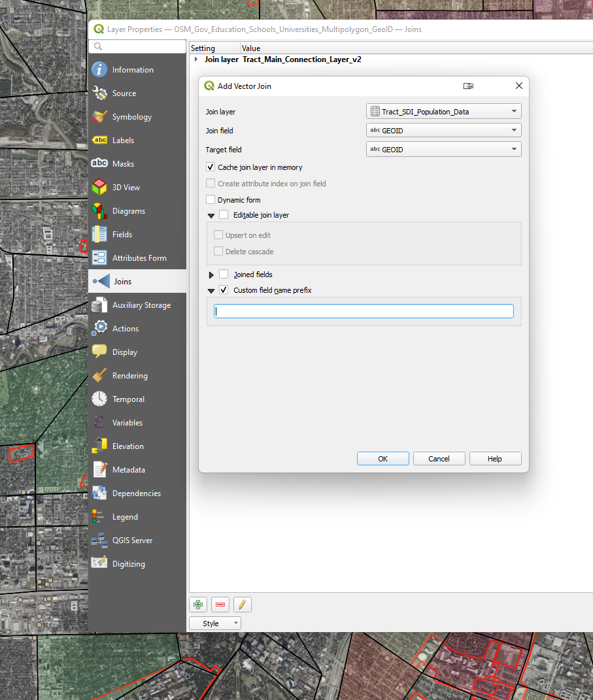Screen dimensions: 593x700
Task: Enable the Dynamic form checkbox
Action: click(x=211, y=199)
